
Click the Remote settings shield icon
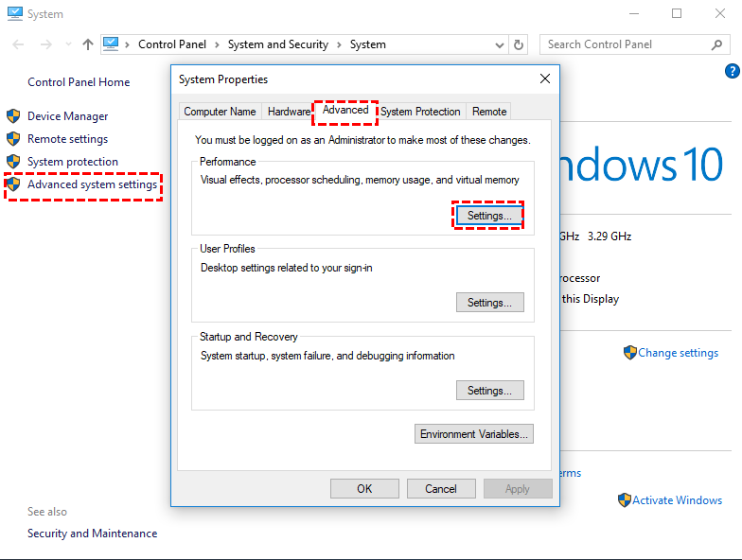pos(13,138)
